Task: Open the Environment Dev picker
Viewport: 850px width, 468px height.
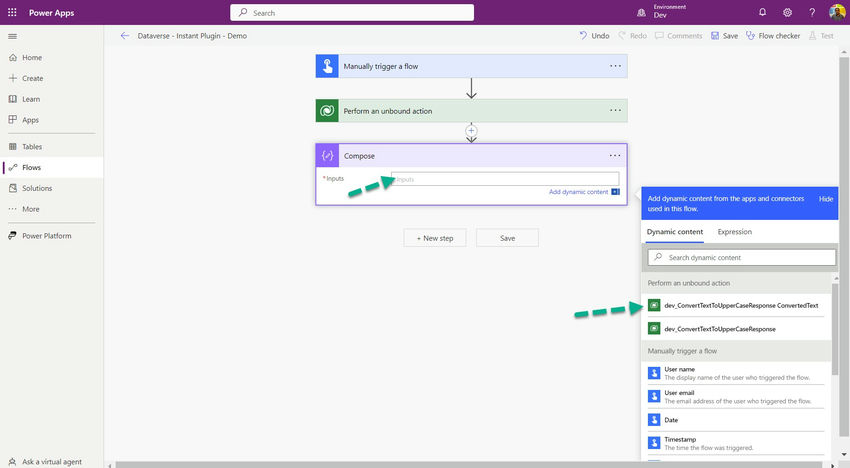Action: click(662, 12)
